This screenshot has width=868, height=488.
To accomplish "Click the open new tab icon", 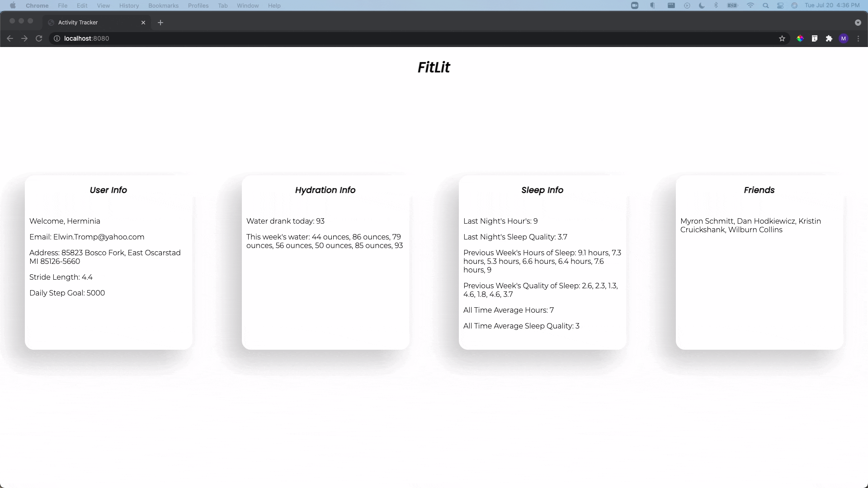I will [160, 23].
